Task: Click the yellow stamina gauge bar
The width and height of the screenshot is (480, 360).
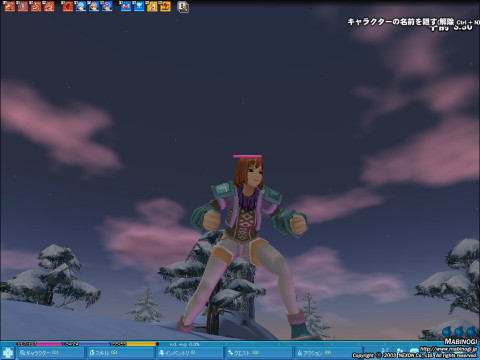Action: point(135,344)
